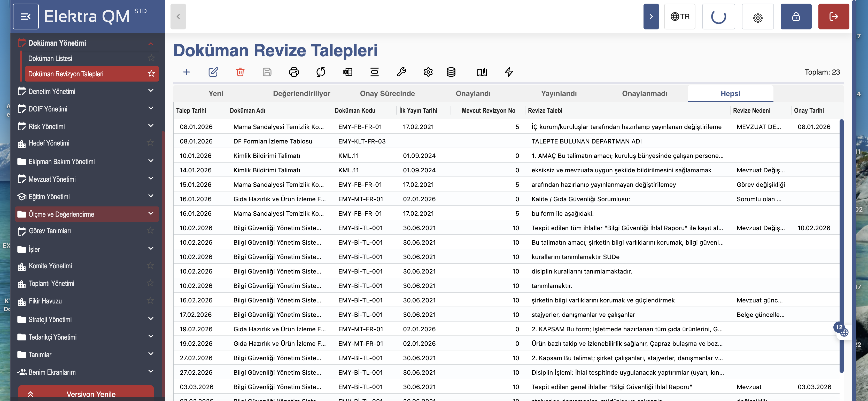Click the plus icon to add request
Image resolution: width=868 pixels, height=401 pixels.
(186, 72)
